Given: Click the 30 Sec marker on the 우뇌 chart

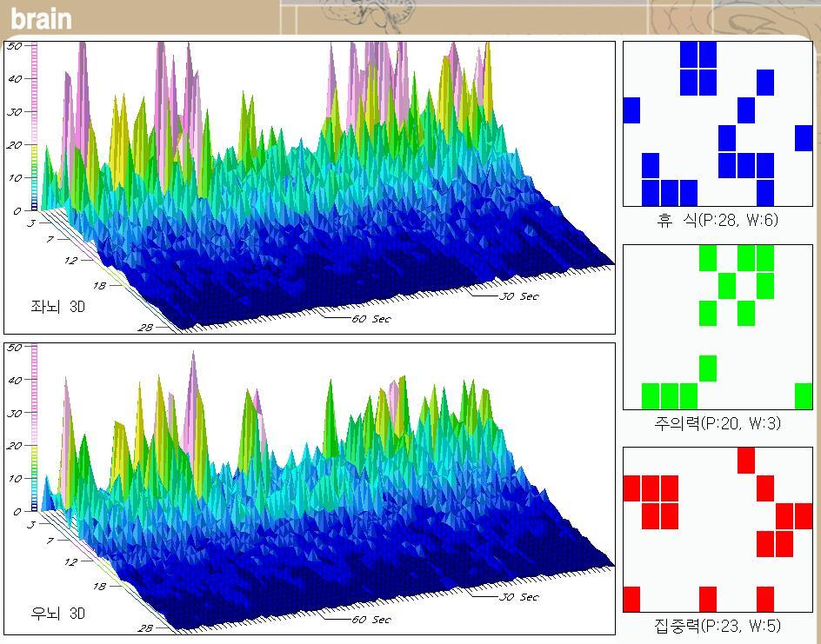Looking at the screenshot, I should pyautogui.click(x=517, y=597).
